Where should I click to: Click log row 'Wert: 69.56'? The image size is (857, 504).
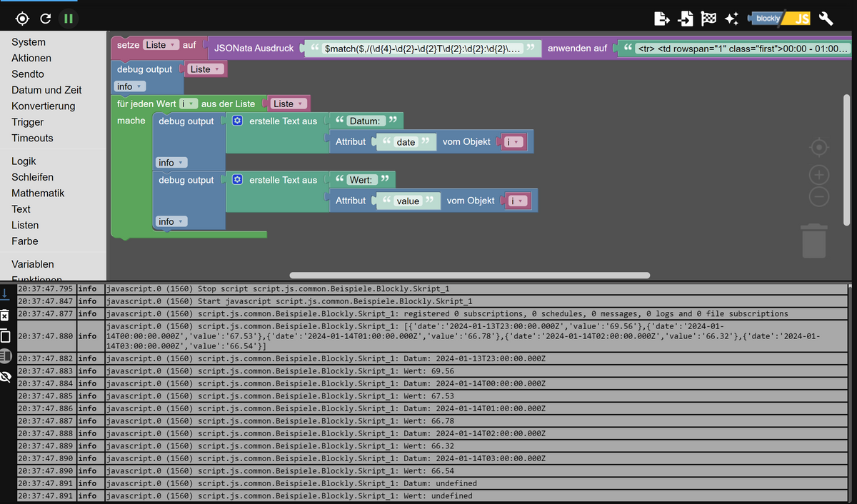pos(433,371)
